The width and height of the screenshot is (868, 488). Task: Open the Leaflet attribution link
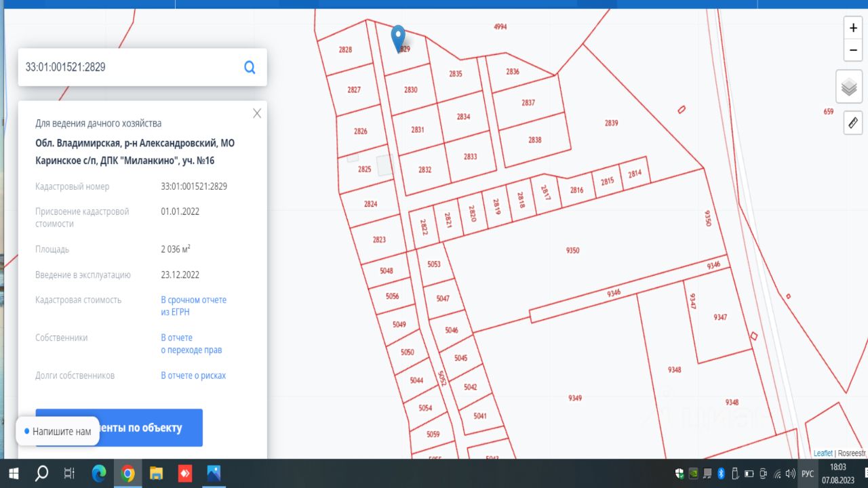click(823, 453)
